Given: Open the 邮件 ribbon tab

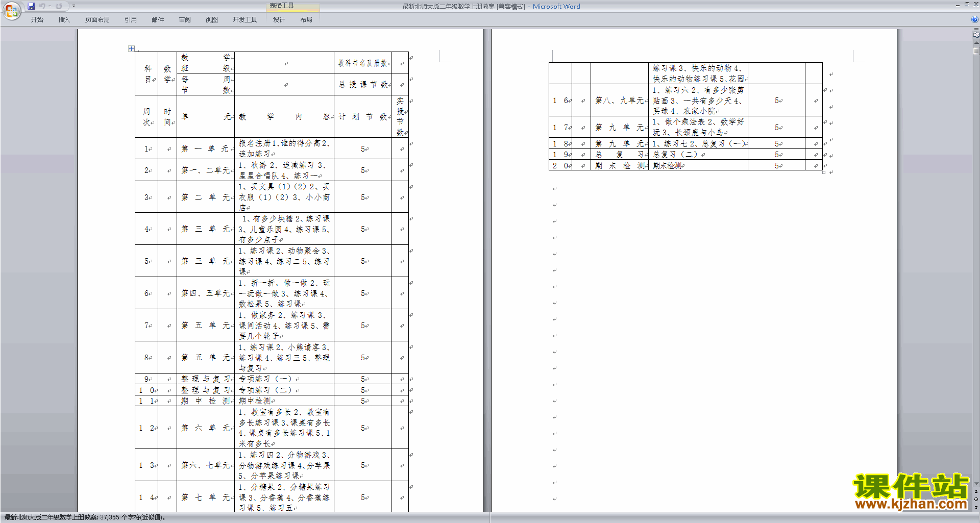Looking at the screenshot, I should (x=158, y=20).
